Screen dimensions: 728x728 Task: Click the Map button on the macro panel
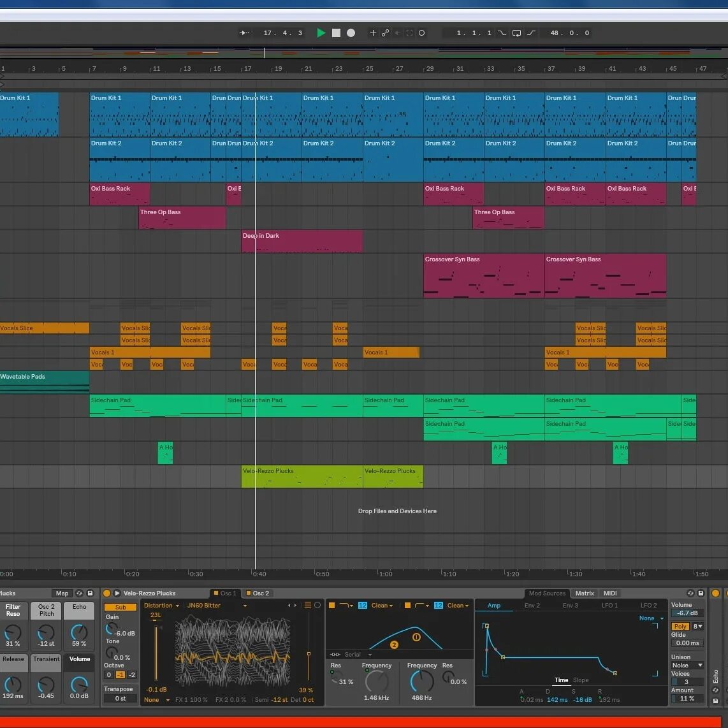pyautogui.click(x=62, y=593)
